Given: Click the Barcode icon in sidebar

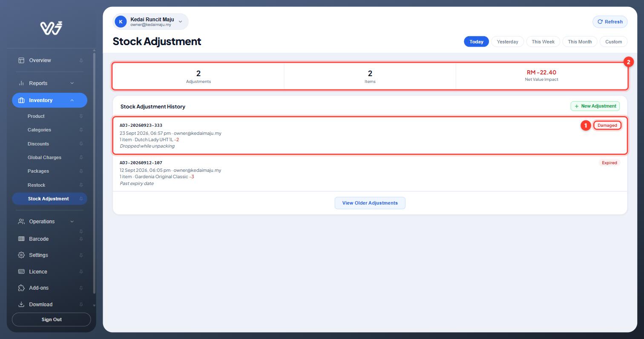Looking at the screenshot, I should (x=21, y=239).
